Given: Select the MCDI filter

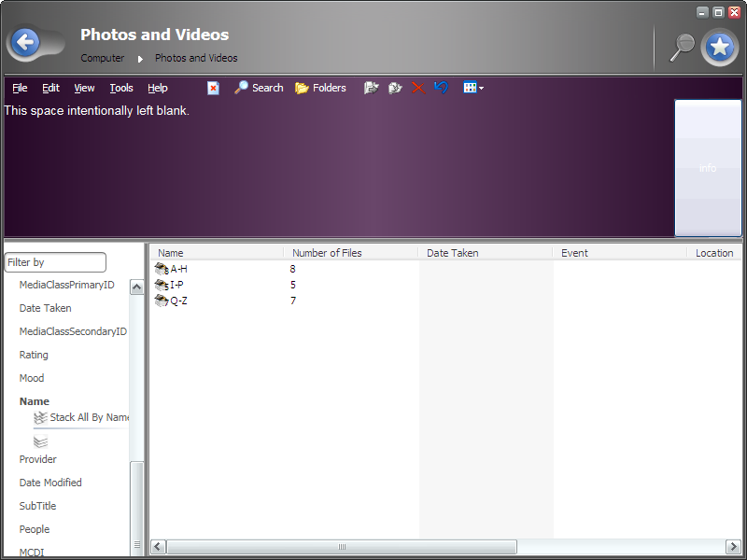Looking at the screenshot, I should (32, 553).
